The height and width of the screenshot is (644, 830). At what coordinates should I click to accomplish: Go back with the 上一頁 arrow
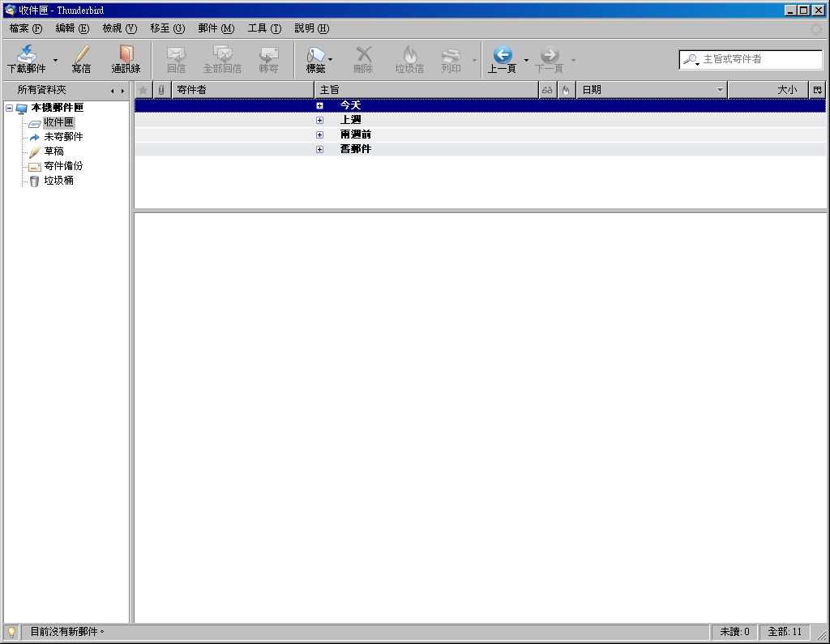(x=502, y=55)
